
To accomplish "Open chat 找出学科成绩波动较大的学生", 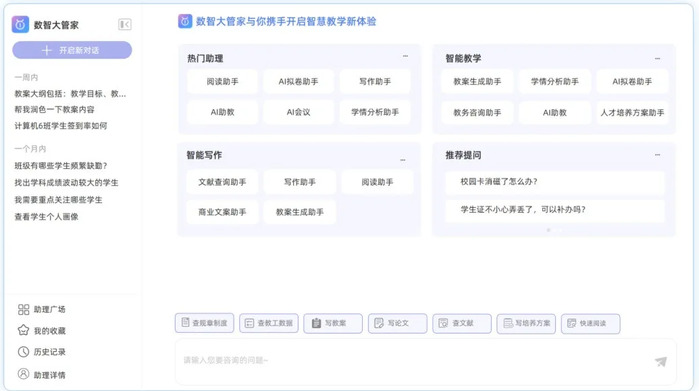I will pyautogui.click(x=66, y=183).
